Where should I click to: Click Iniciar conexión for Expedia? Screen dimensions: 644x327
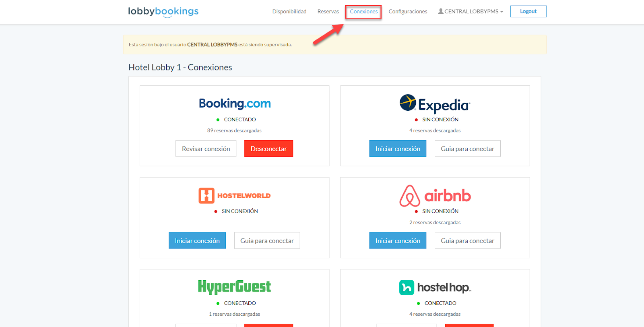pos(398,149)
